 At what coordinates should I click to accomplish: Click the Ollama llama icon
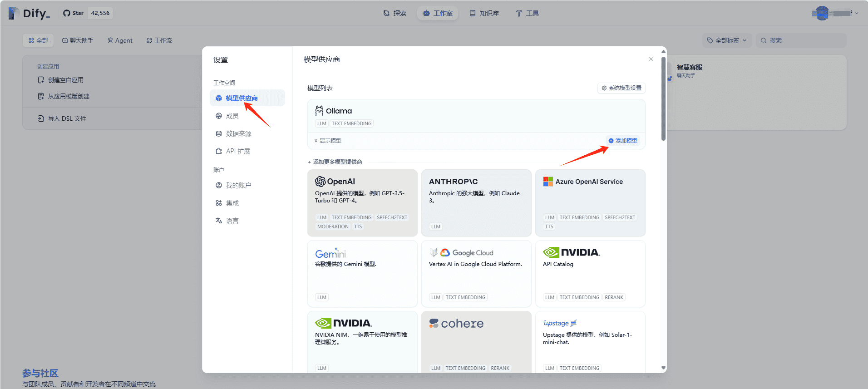(x=320, y=111)
